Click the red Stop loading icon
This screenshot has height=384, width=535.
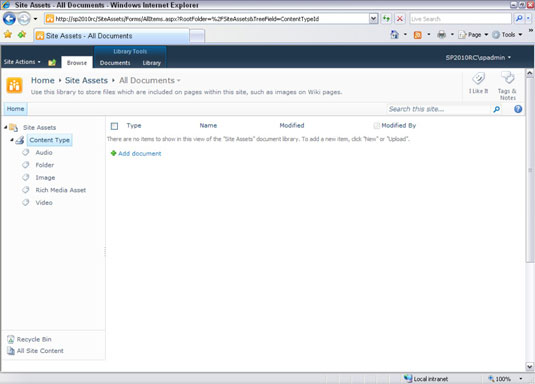tap(400, 19)
